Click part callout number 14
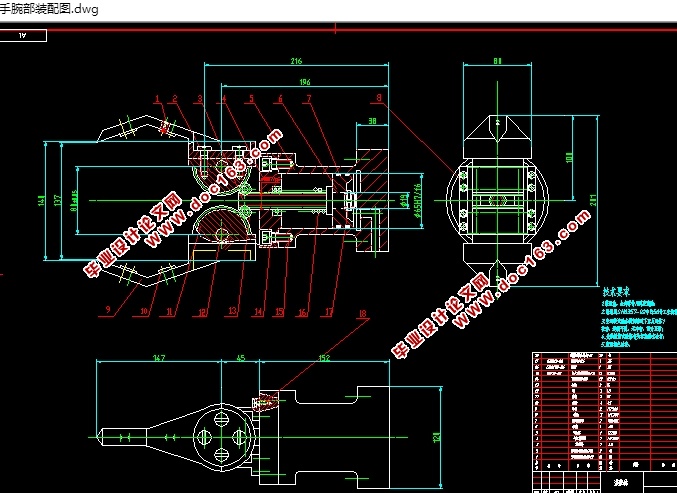 click(x=258, y=311)
